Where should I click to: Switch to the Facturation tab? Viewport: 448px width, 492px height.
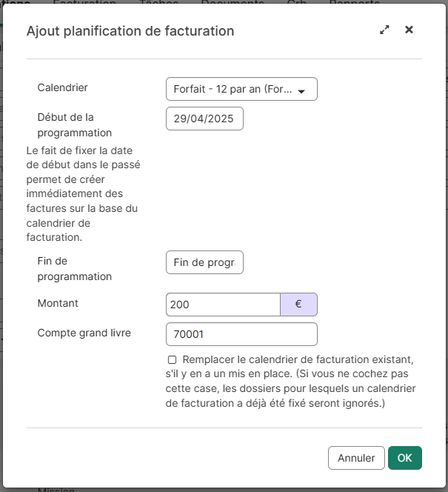pyautogui.click(x=84, y=3)
